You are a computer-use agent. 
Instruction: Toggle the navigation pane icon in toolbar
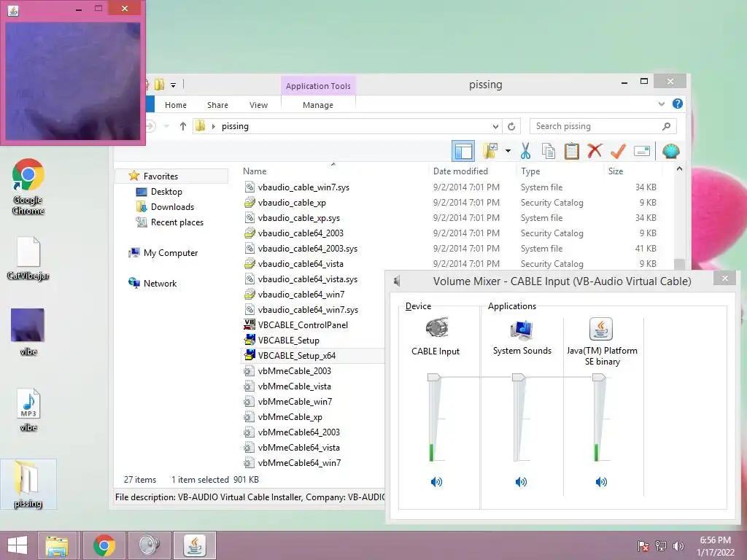463,152
